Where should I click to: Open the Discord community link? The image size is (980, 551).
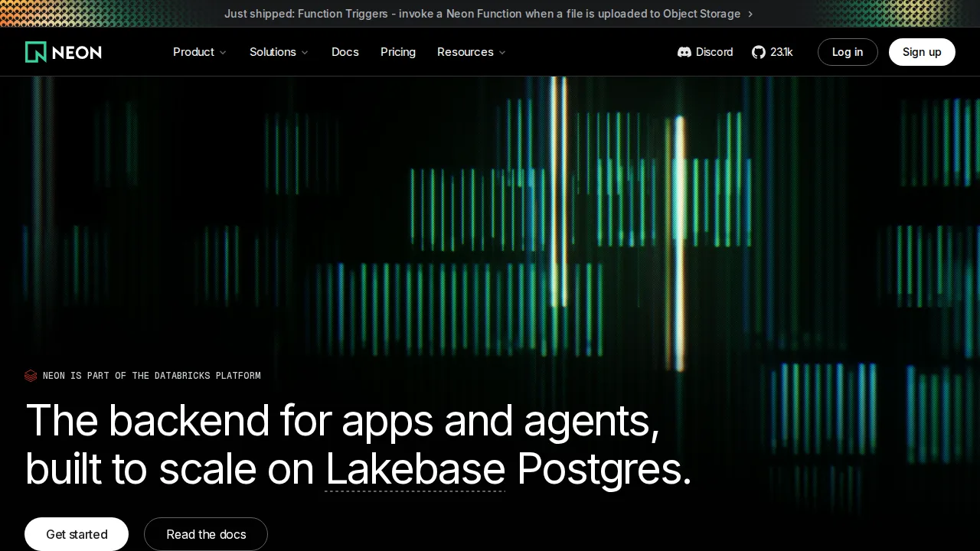click(705, 52)
